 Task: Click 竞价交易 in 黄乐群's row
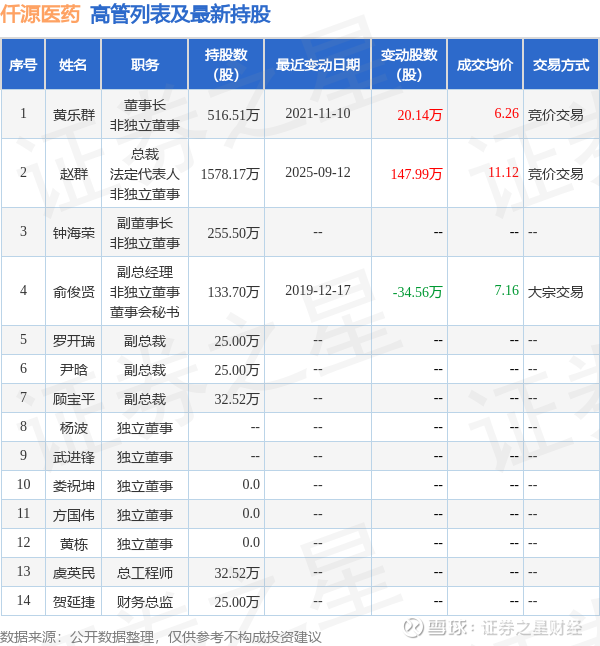(555, 115)
